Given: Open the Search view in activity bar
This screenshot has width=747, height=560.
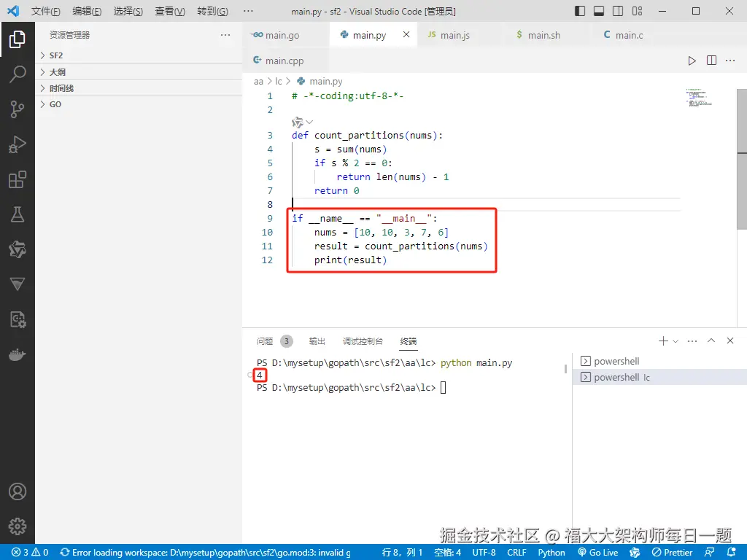Looking at the screenshot, I should tap(18, 74).
